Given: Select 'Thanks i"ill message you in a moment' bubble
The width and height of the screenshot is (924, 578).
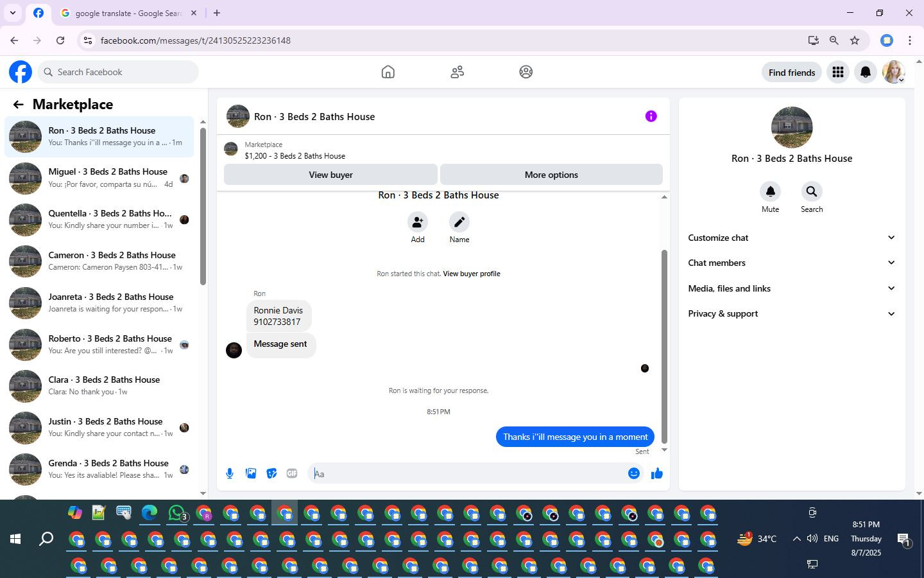Looking at the screenshot, I should click(x=575, y=437).
